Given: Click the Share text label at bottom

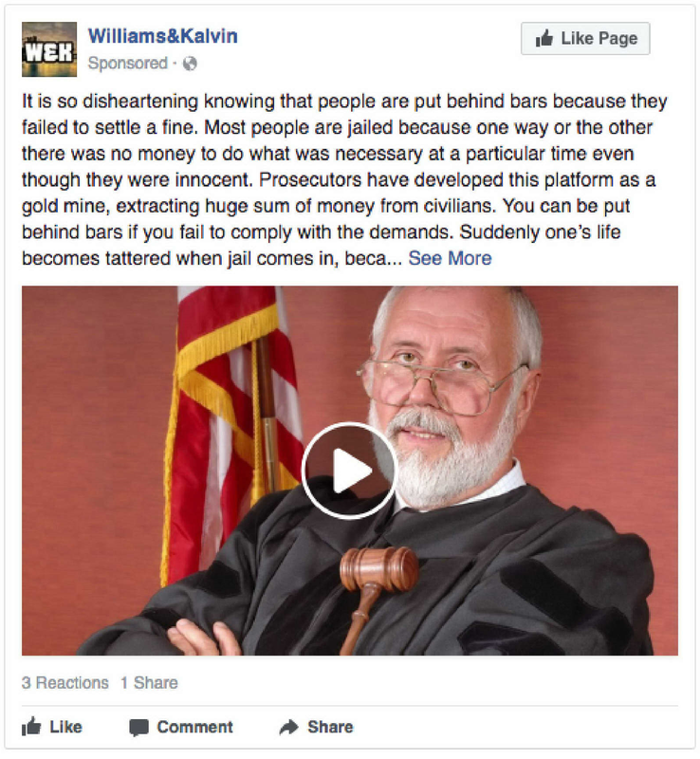Looking at the screenshot, I should pyautogui.click(x=331, y=727).
